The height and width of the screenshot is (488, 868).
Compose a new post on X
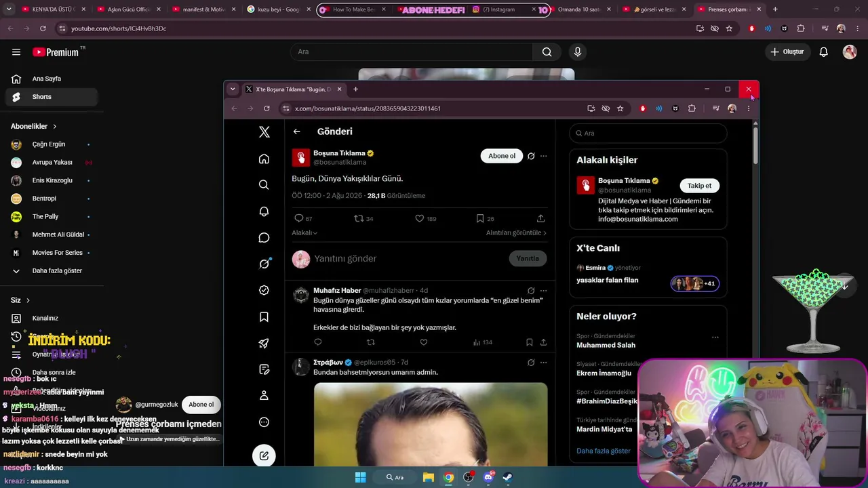tap(264, 455)
